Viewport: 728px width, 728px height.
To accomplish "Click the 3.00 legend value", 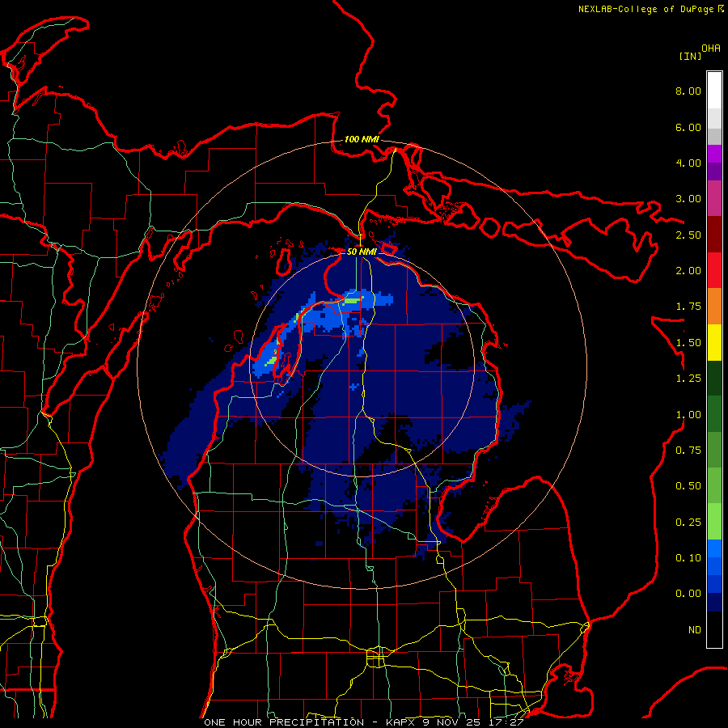I will [688, 199].
